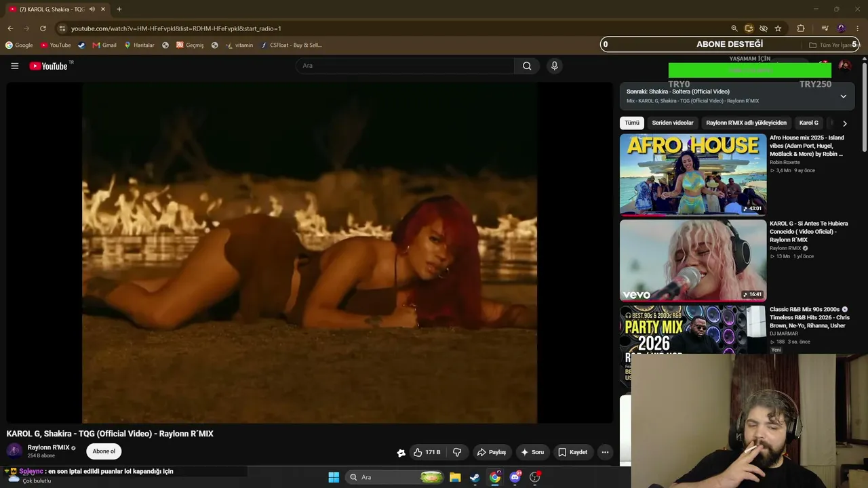
Task: Click the remix icon left of like button
Action: tap(401, 453)
